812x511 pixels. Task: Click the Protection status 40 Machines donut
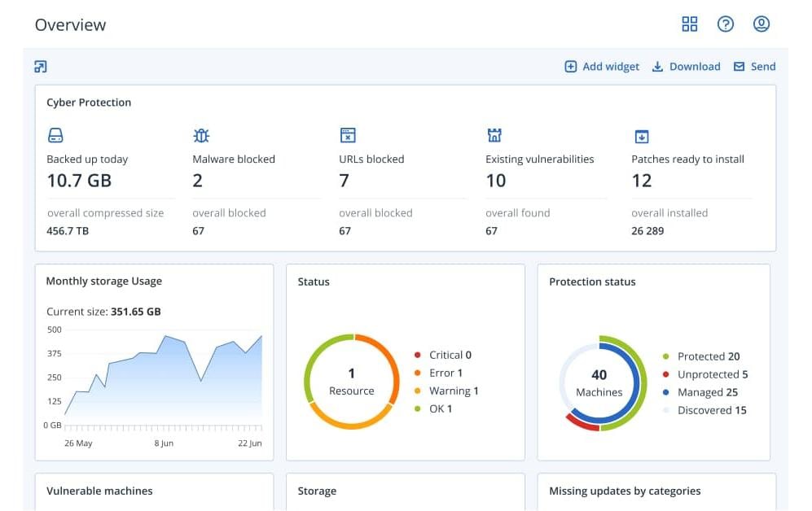pos(599,382)
